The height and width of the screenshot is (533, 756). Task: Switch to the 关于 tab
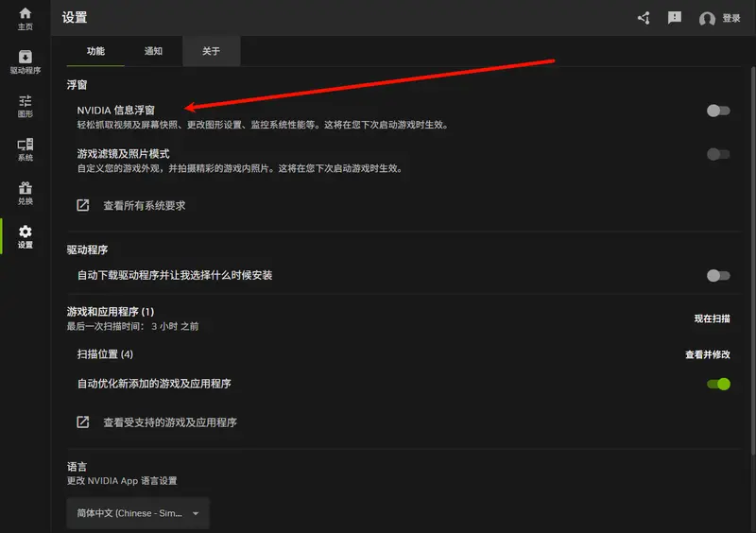point(211,51)
